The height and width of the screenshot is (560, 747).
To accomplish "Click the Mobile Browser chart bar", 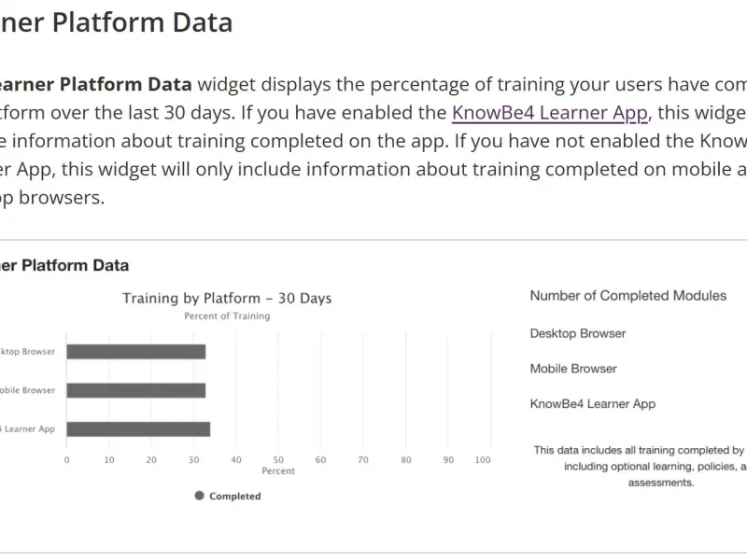I will coord(135,390).
